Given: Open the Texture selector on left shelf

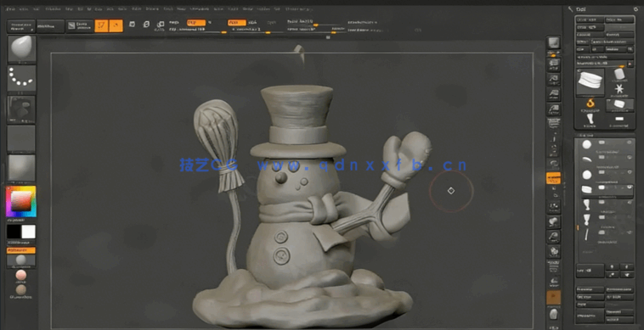Looking at the screenshot, I should [21, 138].
